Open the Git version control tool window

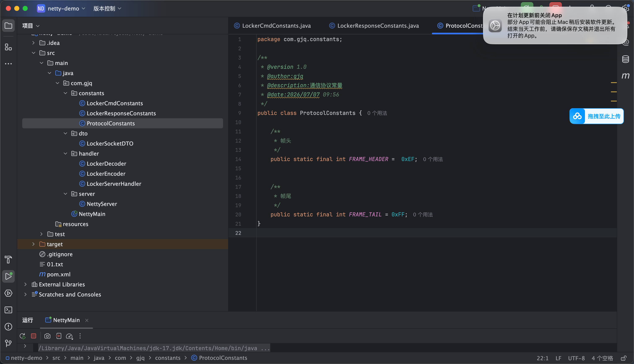click(x=9, y=343)
